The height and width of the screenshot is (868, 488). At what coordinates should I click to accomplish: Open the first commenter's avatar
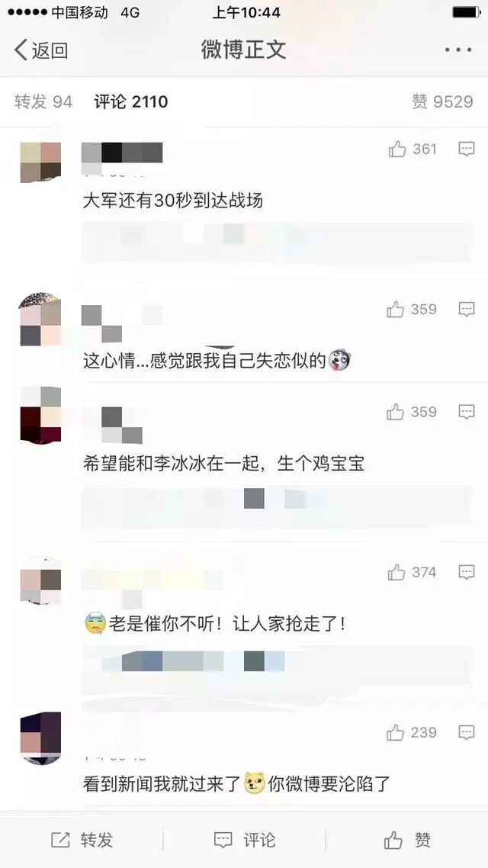40,162
